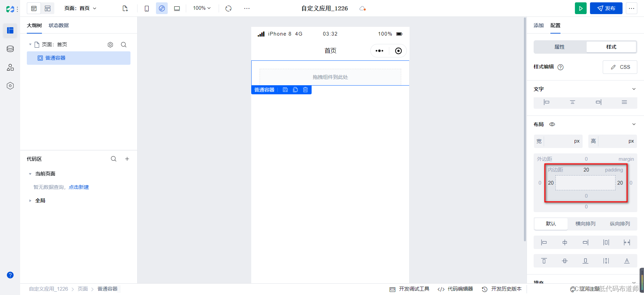This screenshot has height=295, width=644.
Task: Select 普通容器 in the outline tree
Action: 78,58
